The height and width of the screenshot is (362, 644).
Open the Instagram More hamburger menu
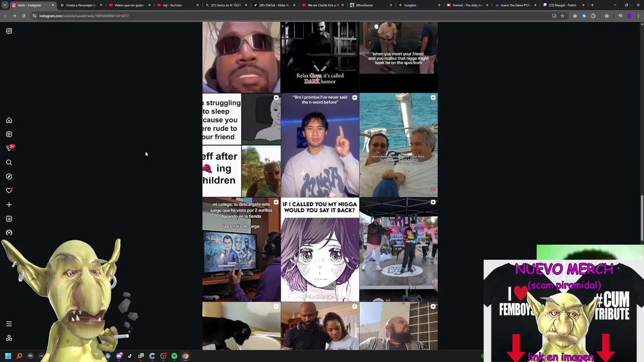[x=9, y=324]
